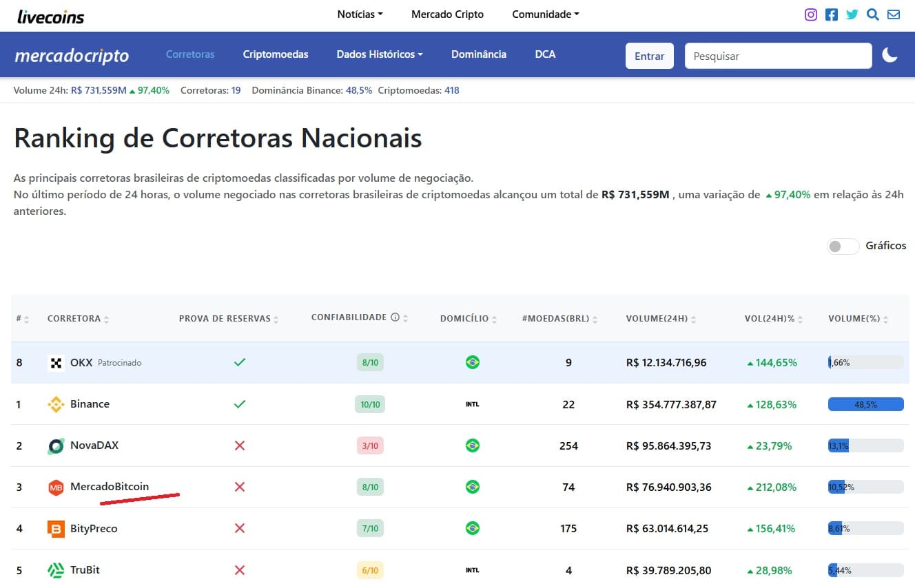The width and height of the screenshot is (915, 588).
Task: Click the NovaDAX 13,1% volume bar
Action: coord(865,445)
